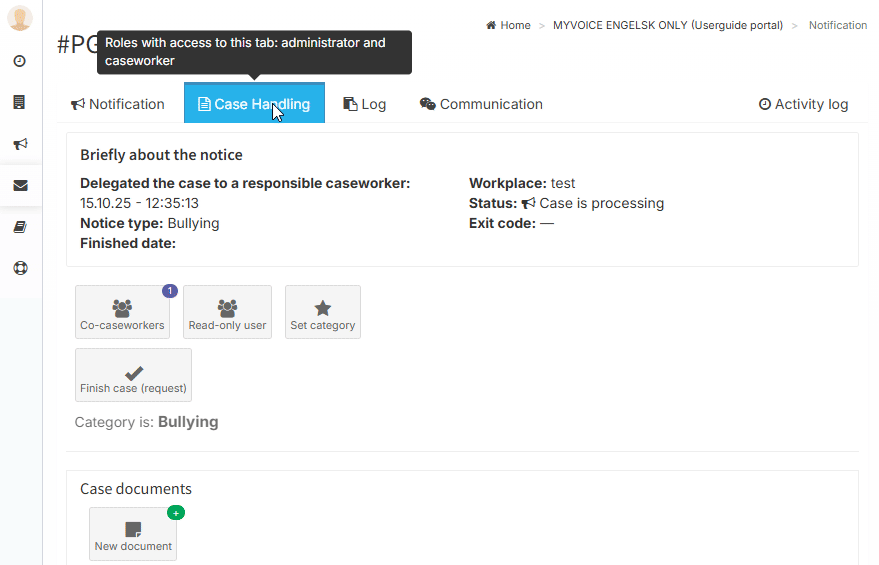Click the Notification breadcrumb item

tap(837, 25)
